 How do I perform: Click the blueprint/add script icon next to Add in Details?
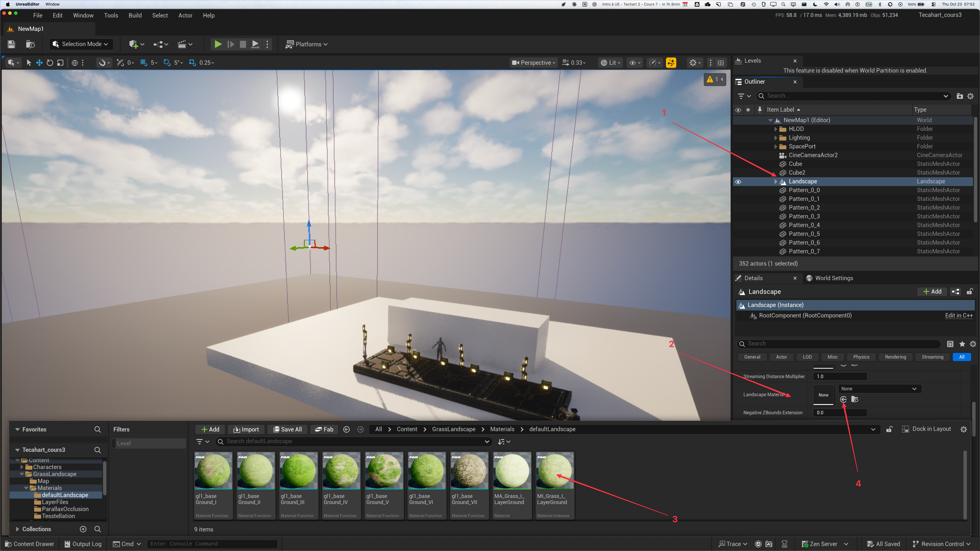coord(955,292)
